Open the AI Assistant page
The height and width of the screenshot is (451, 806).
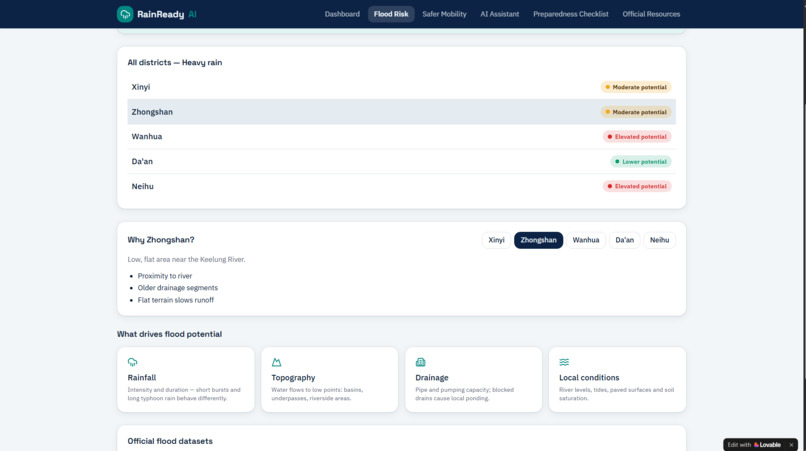[500, 14]
